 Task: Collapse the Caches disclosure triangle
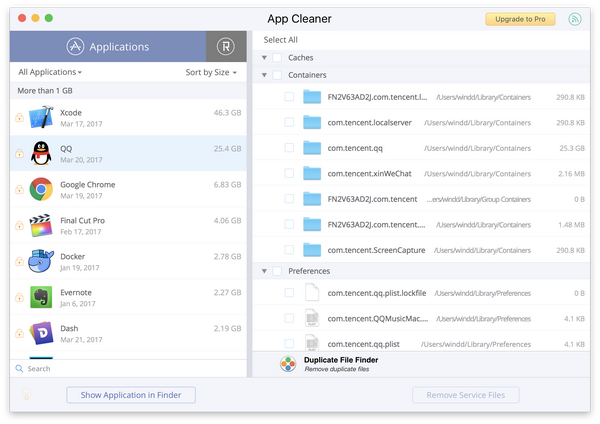pos(264,58)
